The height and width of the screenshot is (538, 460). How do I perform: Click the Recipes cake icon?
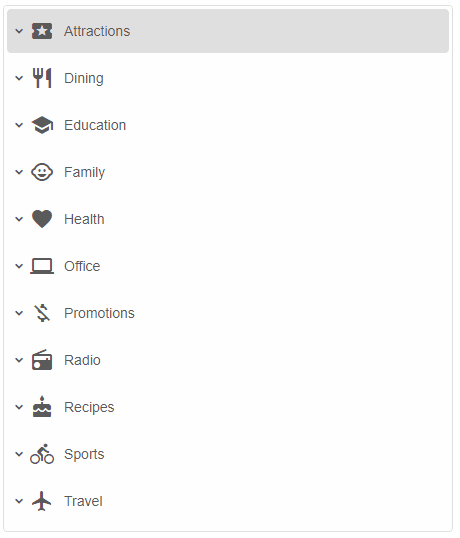tap(42, 407)
